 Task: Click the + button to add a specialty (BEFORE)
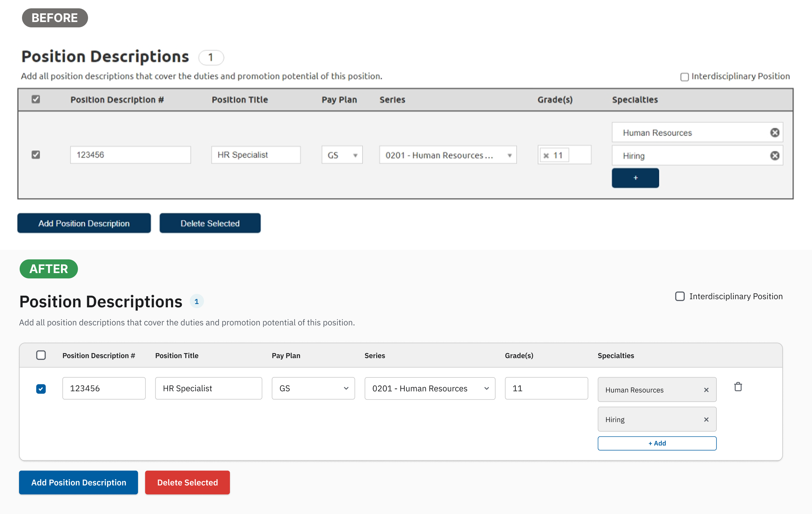635,178
